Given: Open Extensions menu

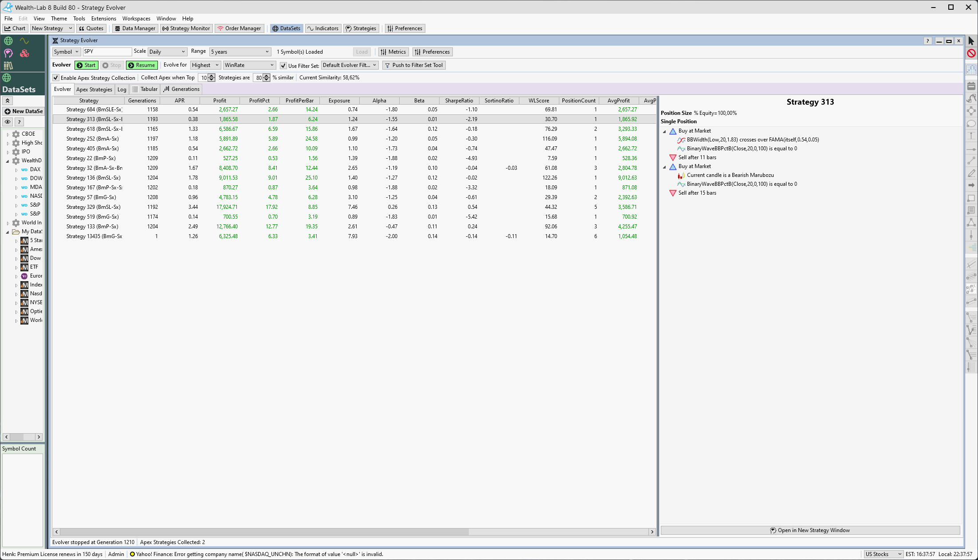Looking at the screenshot, I should [103, 19].
